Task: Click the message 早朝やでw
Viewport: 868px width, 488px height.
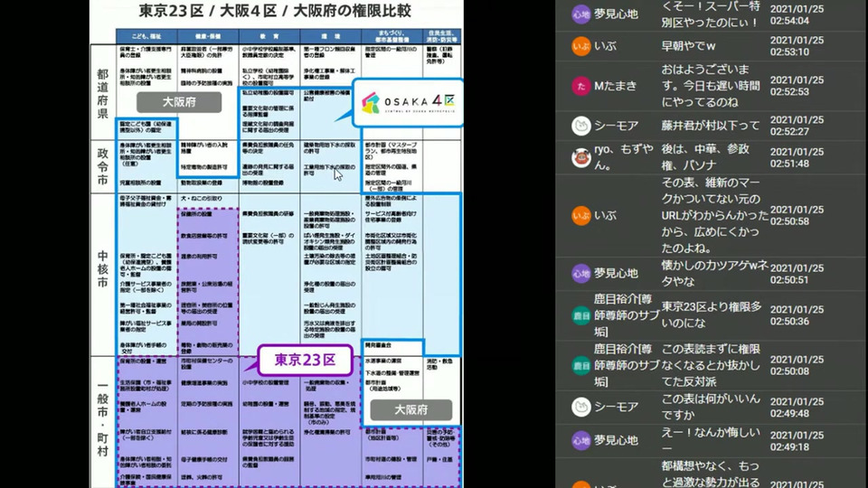Action: pyautogui.click(x=688, y=46)
